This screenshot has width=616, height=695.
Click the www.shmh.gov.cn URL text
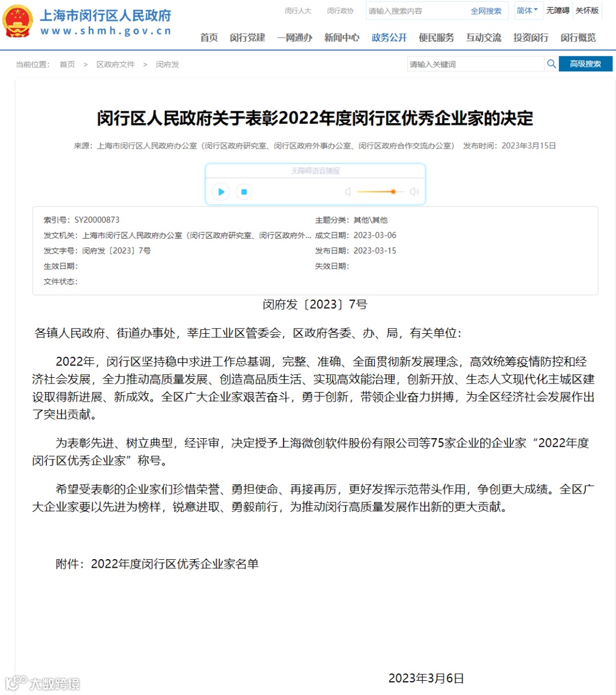point(106,31)
